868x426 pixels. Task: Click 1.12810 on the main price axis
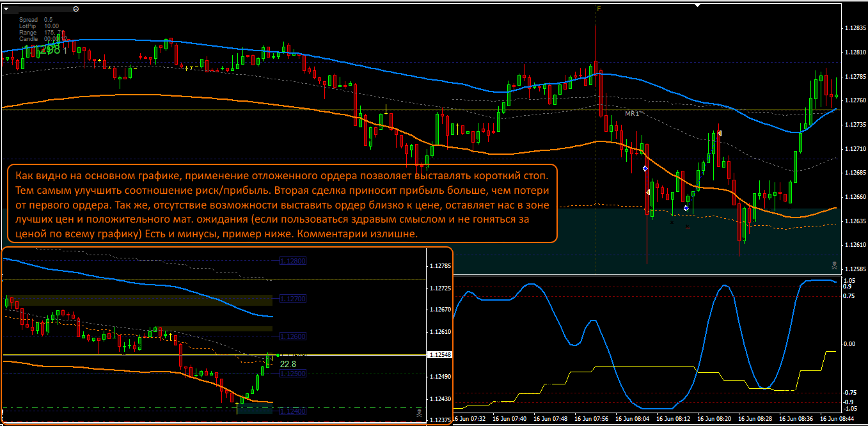(855, 52)
